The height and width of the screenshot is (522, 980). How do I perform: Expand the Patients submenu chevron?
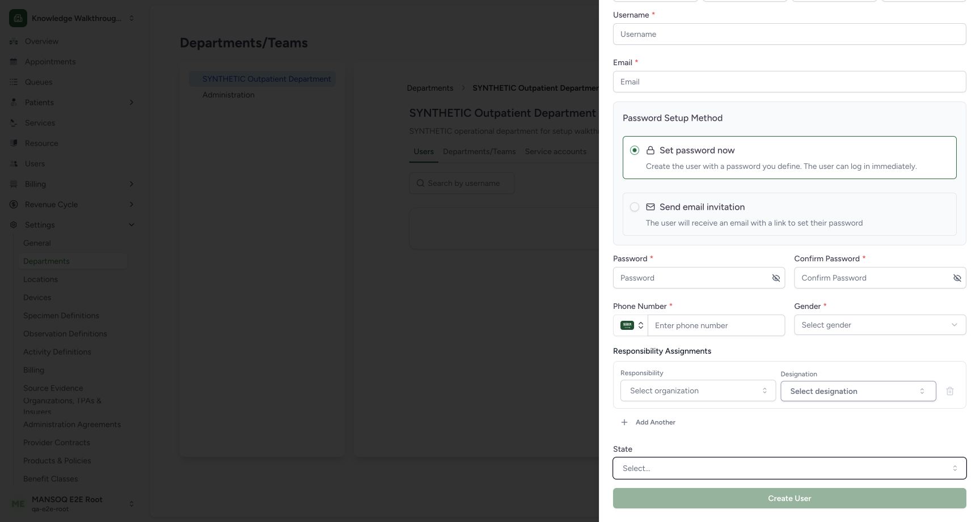(132, 103)
